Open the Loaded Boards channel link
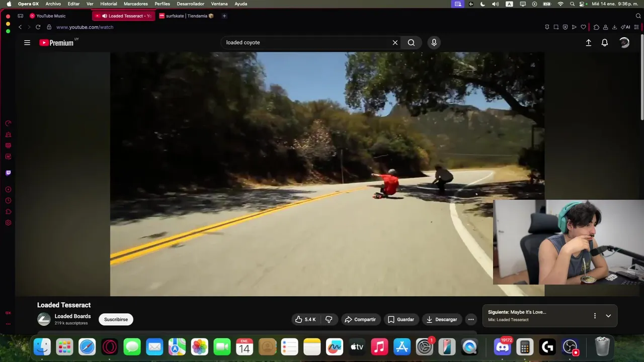644x362 pixels. click(72, 316)
